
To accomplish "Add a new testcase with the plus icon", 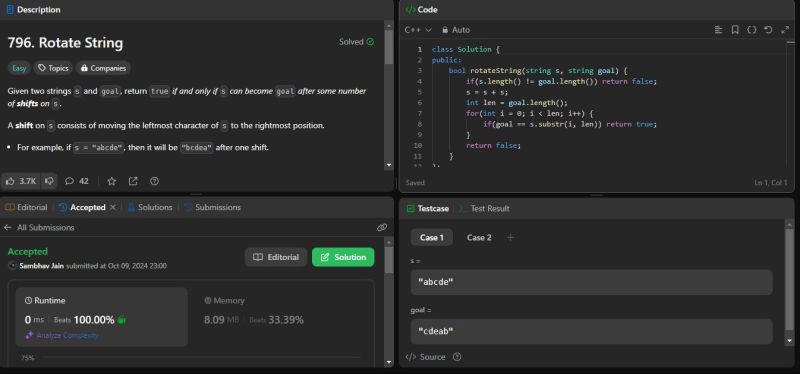I will pyautogui.click(x=510, y=237).
